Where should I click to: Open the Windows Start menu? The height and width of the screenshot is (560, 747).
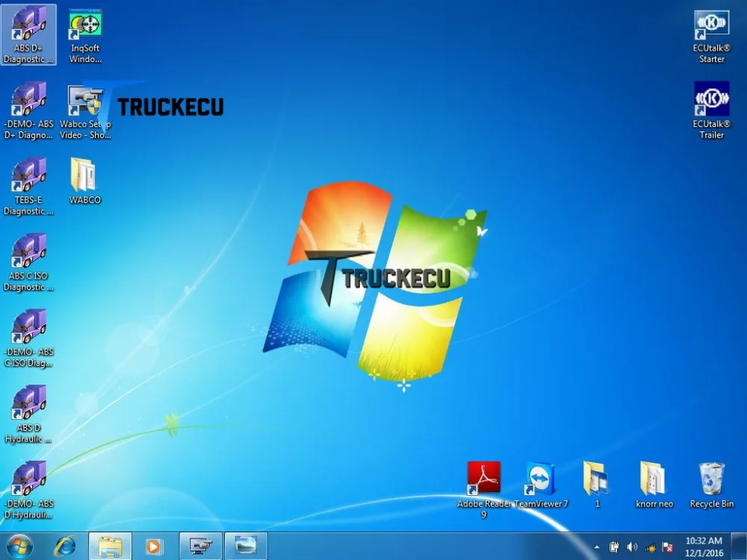coord(20,547)
